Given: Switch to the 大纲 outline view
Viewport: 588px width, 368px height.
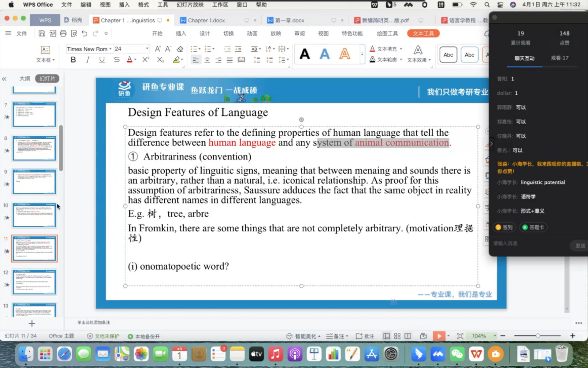Looking at the screenshot, I should (25, 79).
